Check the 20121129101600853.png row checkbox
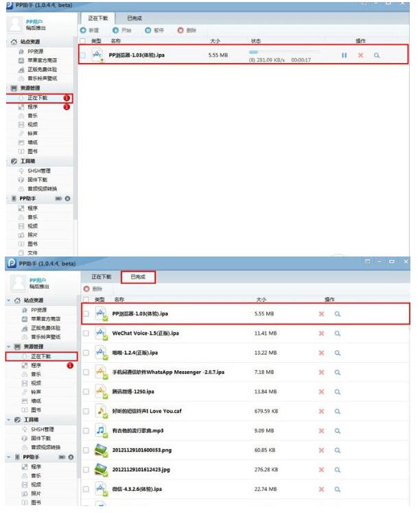 (86, 450)
